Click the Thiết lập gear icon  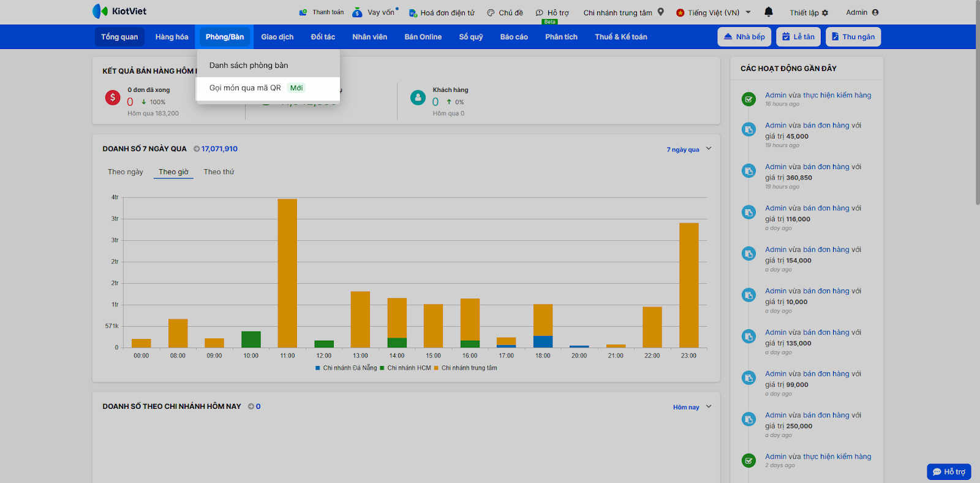point(825,13)
